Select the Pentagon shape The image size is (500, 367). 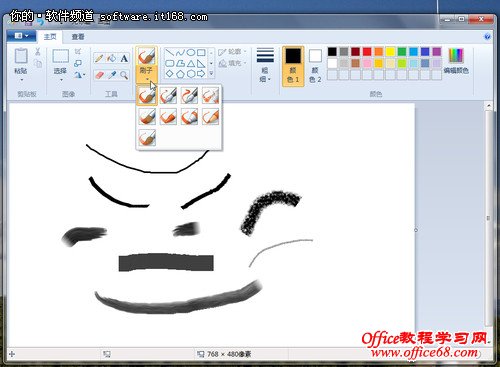180,74
